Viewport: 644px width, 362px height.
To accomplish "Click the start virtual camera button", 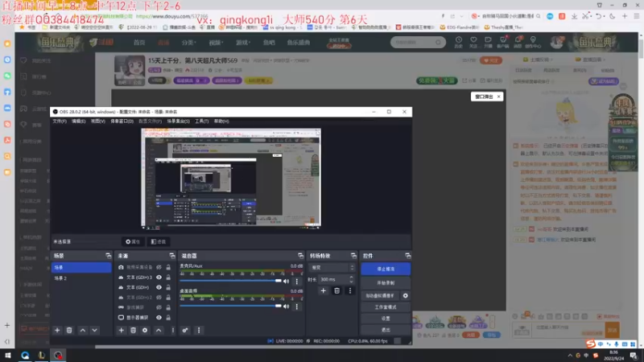I will tap(380, 295).
